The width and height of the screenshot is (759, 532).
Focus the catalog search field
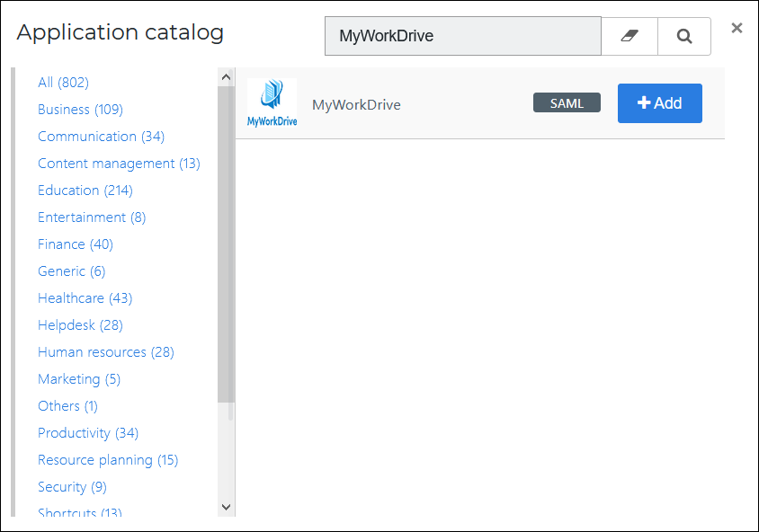coord(463,36)
